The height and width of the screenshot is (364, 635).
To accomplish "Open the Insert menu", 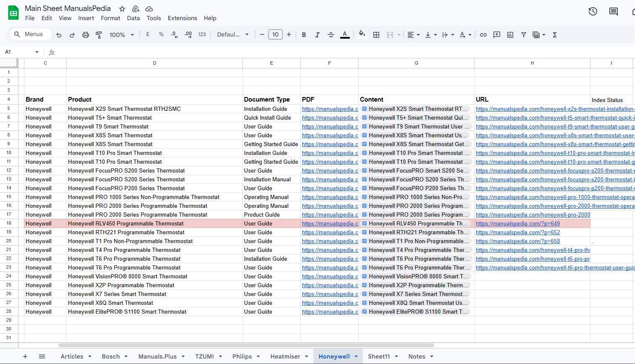I will coord(86,18).
